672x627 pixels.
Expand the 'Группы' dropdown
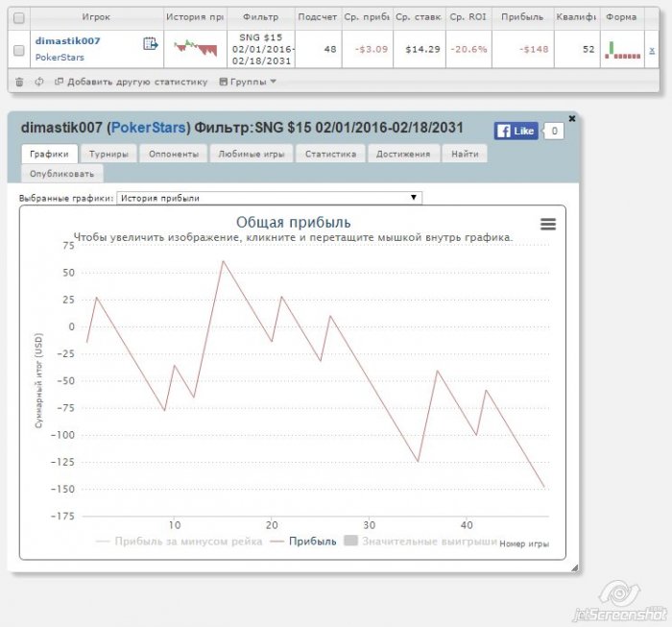(248, 82)
